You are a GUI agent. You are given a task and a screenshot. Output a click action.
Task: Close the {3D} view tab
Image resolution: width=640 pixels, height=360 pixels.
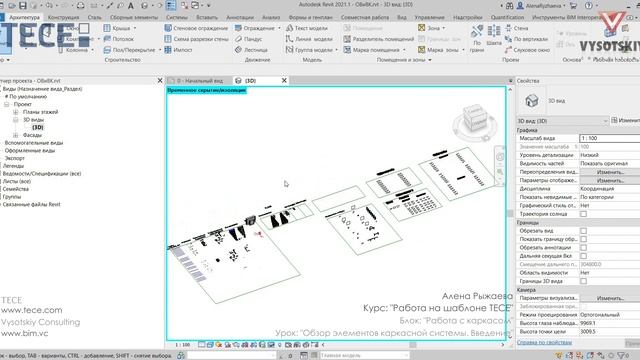284,81
